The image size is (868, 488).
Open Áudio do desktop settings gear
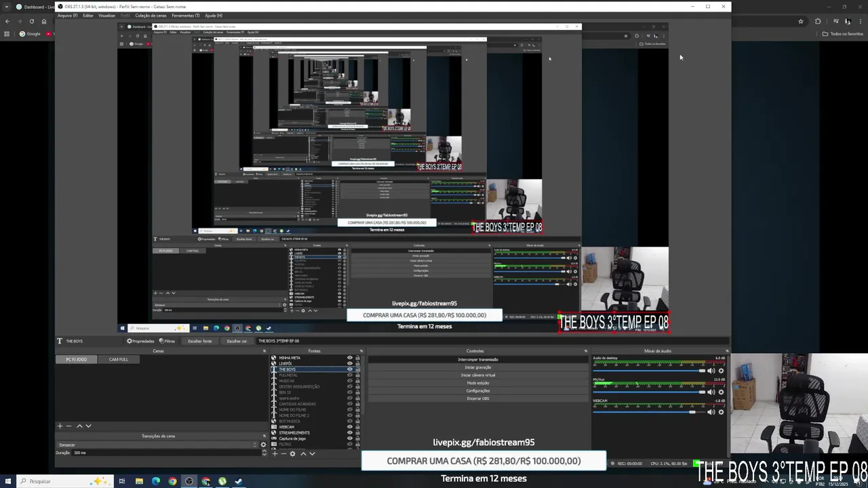(x=721, y=371)
